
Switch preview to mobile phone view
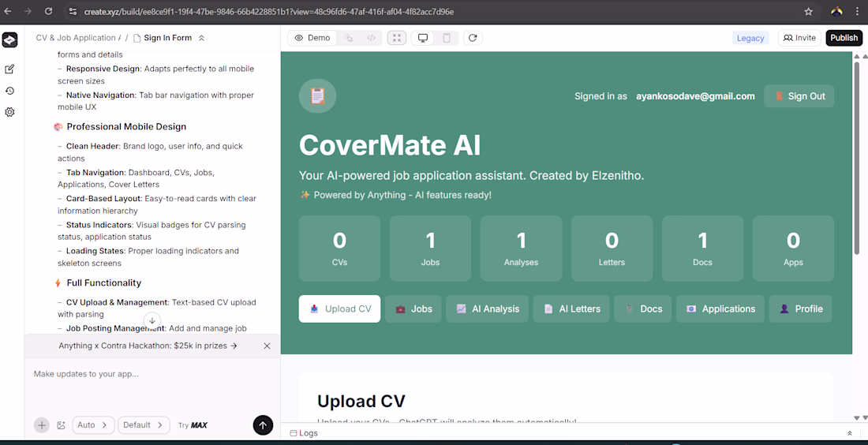pyautogui.click(x=447, y=38)
